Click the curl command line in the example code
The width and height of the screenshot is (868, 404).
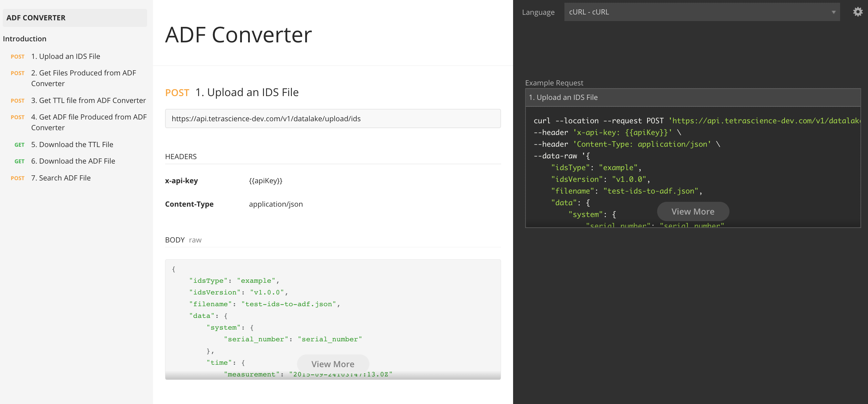pos(697,121)
